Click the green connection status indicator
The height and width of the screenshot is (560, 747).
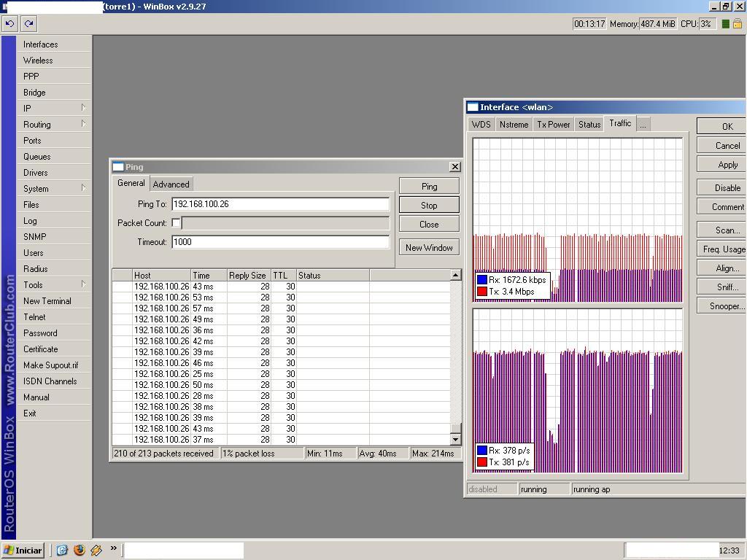click(x=725, y=24)
